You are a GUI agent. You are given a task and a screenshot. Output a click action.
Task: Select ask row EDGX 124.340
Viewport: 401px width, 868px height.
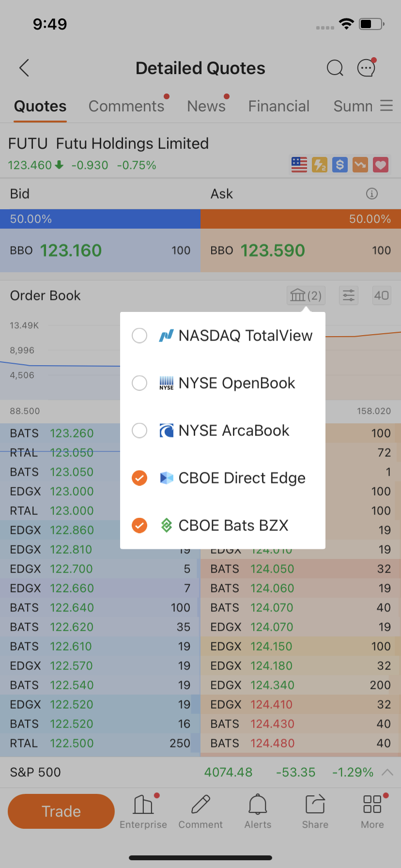pos(301,685)
